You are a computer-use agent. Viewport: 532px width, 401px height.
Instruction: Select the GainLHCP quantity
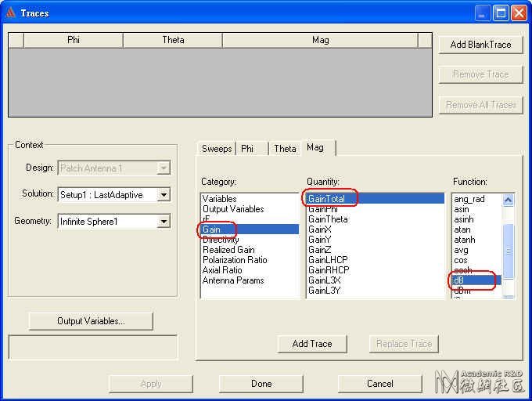376,260
